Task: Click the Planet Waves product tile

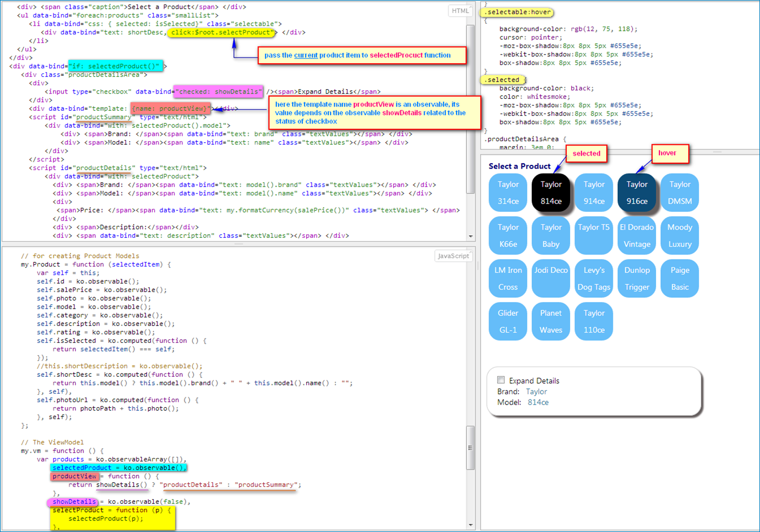Action: [551, 321]
